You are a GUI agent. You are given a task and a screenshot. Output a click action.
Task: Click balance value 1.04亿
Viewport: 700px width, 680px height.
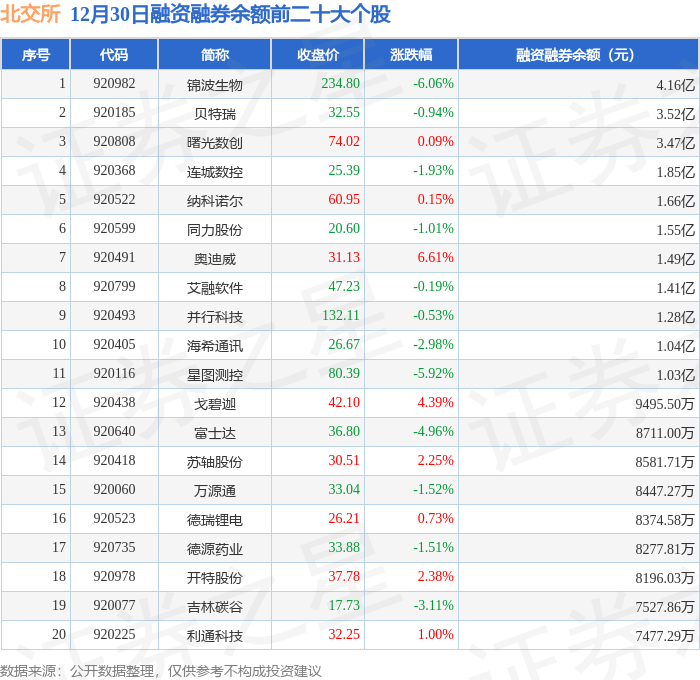[675, 346]
